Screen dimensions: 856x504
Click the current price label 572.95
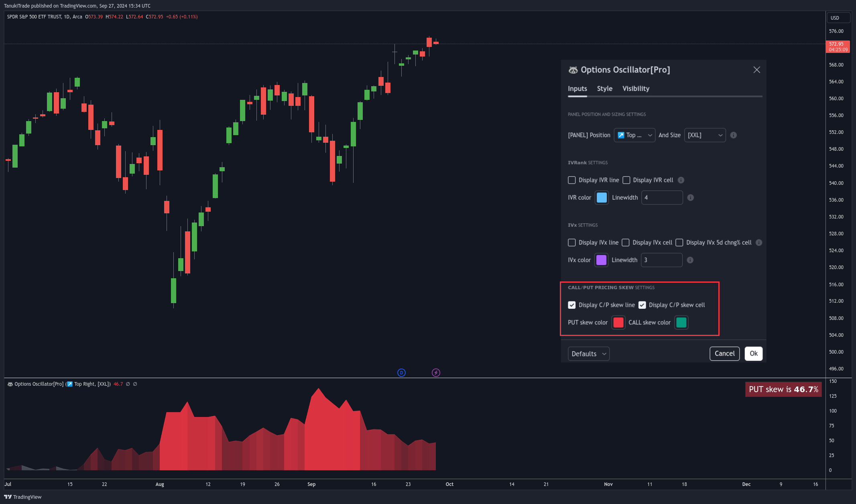click(x=838, y=47)
